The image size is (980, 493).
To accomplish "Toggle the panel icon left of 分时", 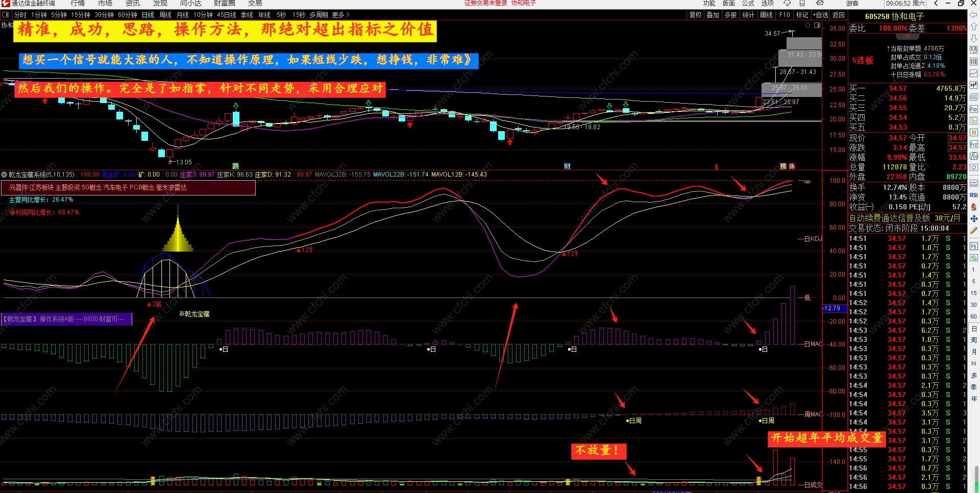I will [x=6, y=15].
